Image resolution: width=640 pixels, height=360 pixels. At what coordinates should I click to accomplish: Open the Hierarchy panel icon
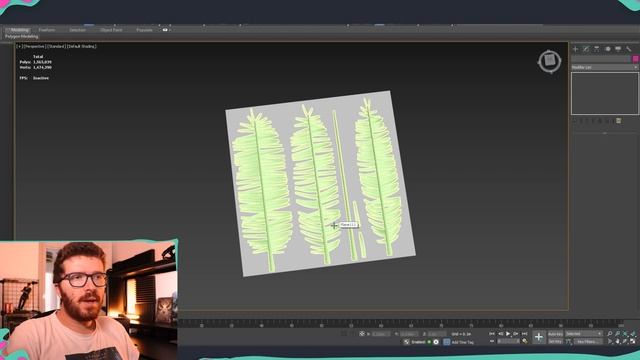coord(597,49)
